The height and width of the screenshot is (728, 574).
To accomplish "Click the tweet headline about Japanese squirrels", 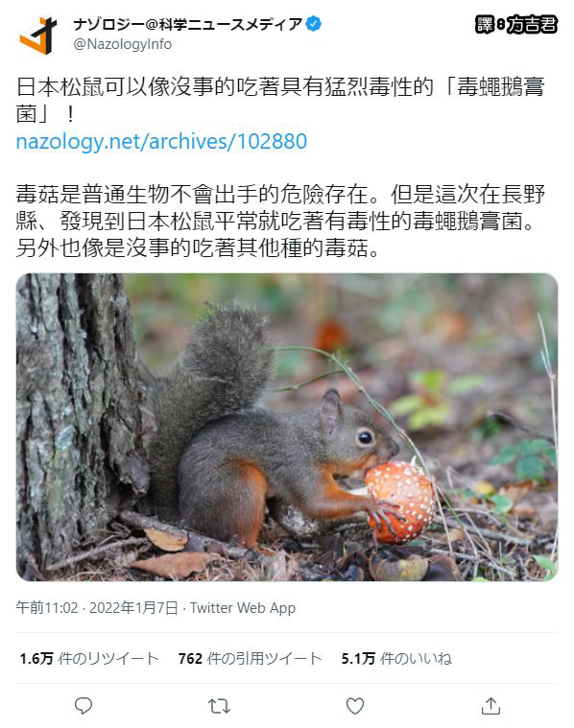I will (x=280, y=101).
